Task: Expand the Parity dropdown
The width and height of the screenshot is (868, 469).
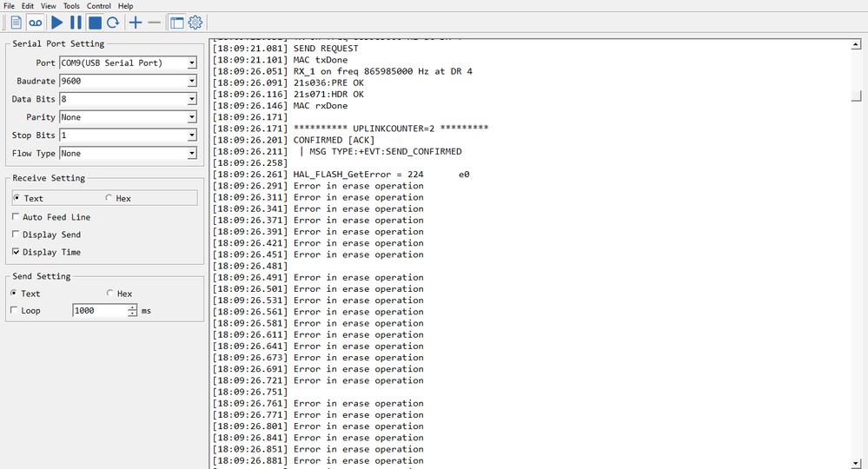Action: (191, 117)
